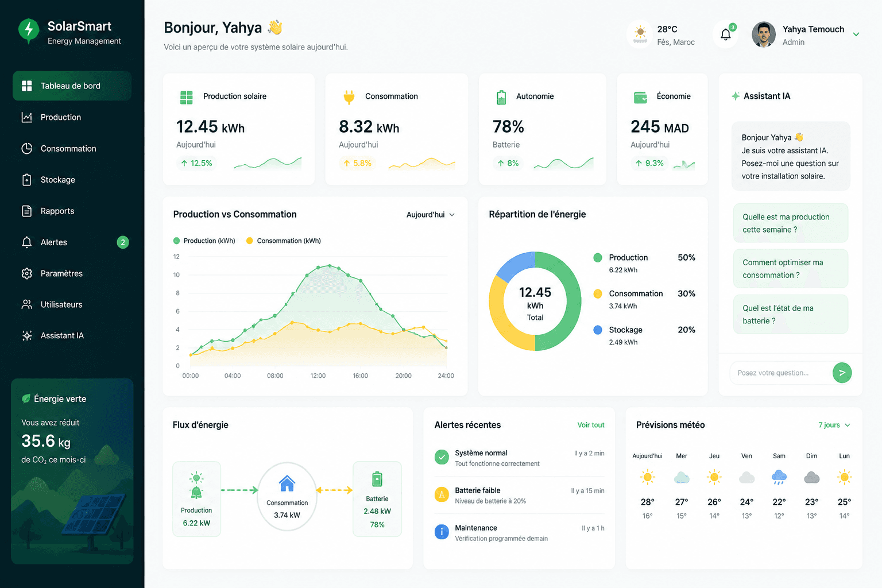Click the sun weather icon in header
The height and width of the screenshot is (588, 882).
640,34
